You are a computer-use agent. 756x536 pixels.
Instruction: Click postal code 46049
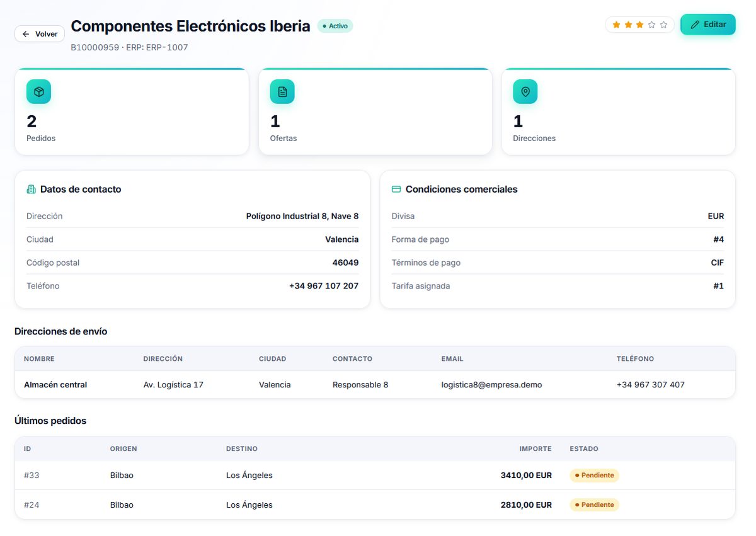point(346,263)
